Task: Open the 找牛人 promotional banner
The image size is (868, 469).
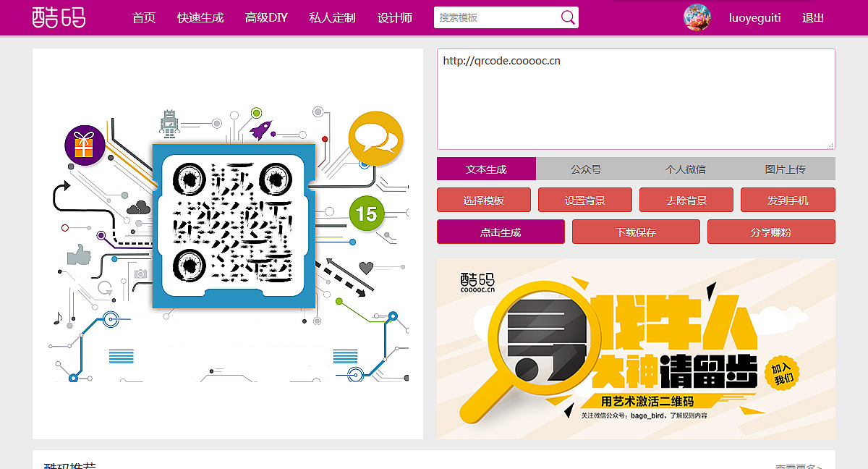Action: tap(636, 349)
